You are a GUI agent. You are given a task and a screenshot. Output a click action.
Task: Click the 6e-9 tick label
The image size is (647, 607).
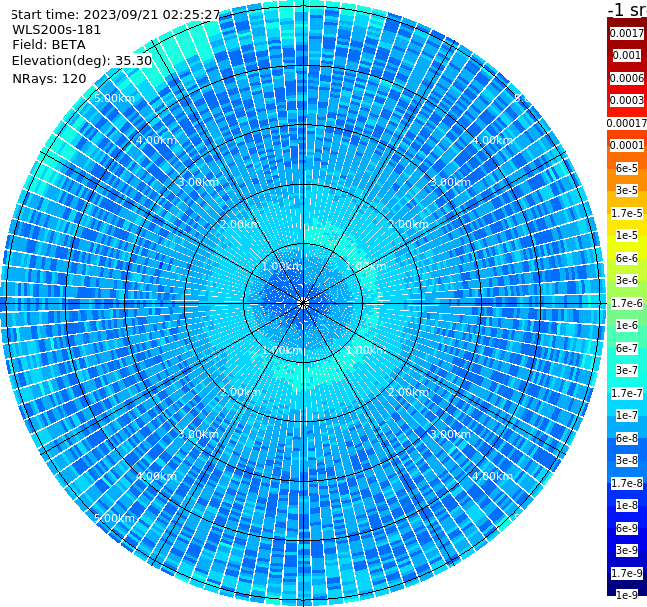[x=627, y=528]
